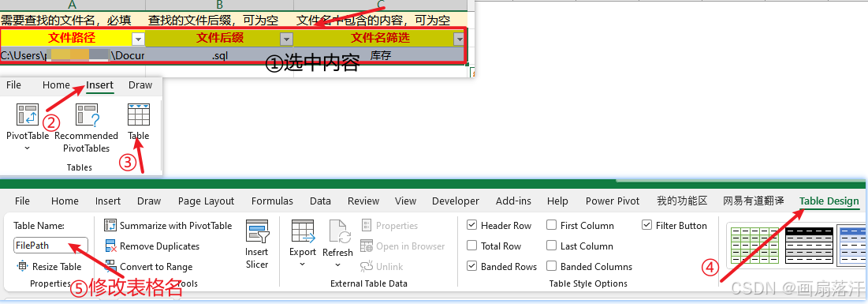Click Convert to Range
Screen dimensions: 868x304
pos(149,266)
